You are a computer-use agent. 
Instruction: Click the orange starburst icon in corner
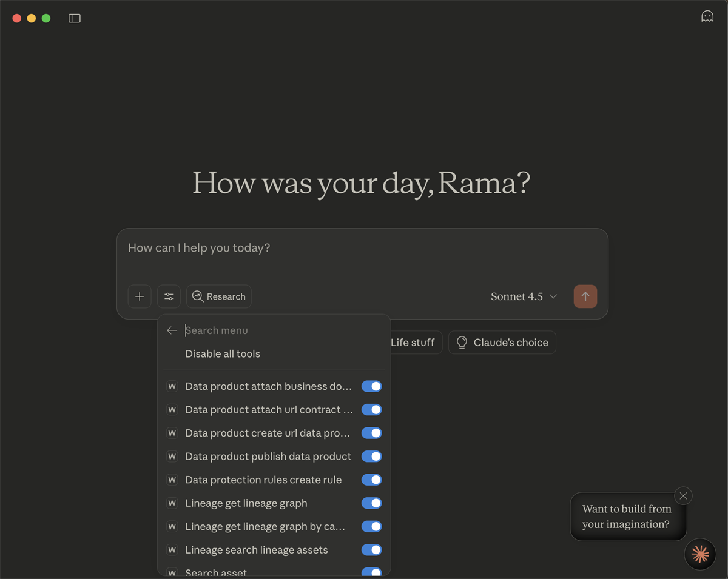699,554
